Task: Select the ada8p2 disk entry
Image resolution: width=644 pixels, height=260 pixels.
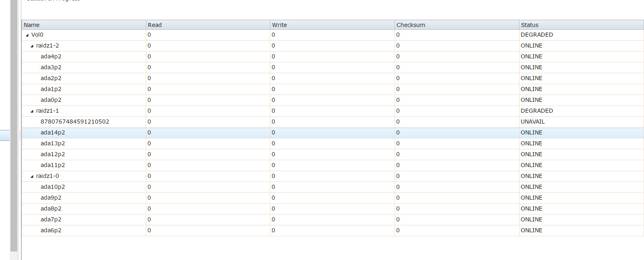Action: tap(51, 208)
